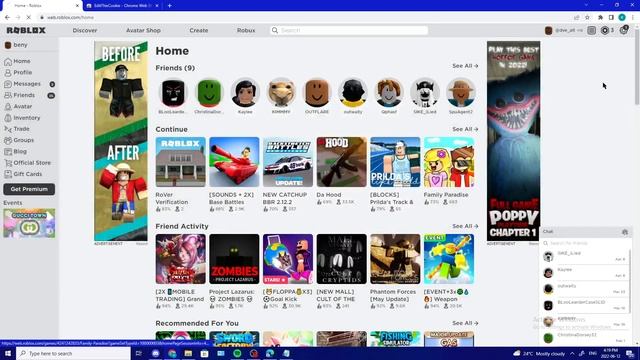The height and width of the screenshot is (360, 640).
Task: Open Avatar Shop in the top navigation
Action: [143, 31]
